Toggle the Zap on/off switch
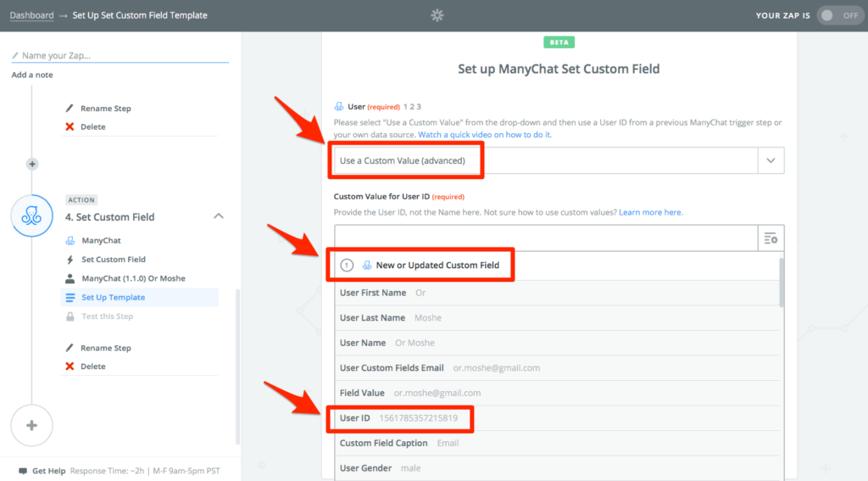 coord(839,15)
